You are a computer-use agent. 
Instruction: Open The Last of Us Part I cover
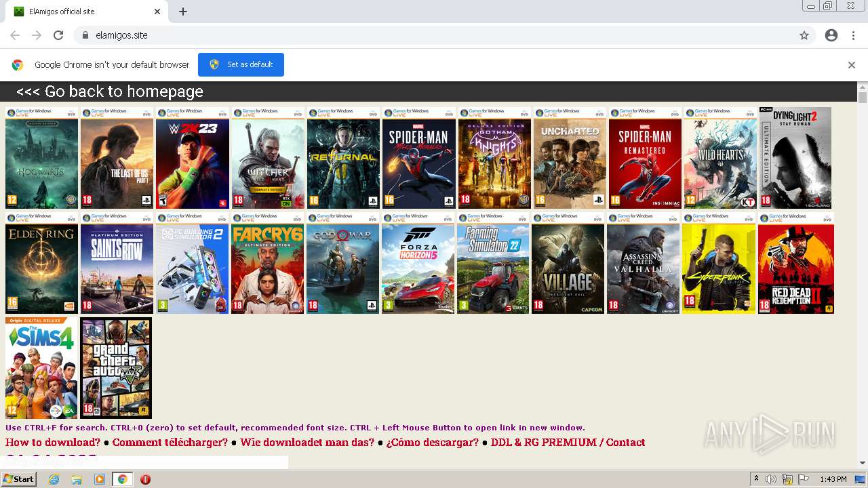pos(117,158)
